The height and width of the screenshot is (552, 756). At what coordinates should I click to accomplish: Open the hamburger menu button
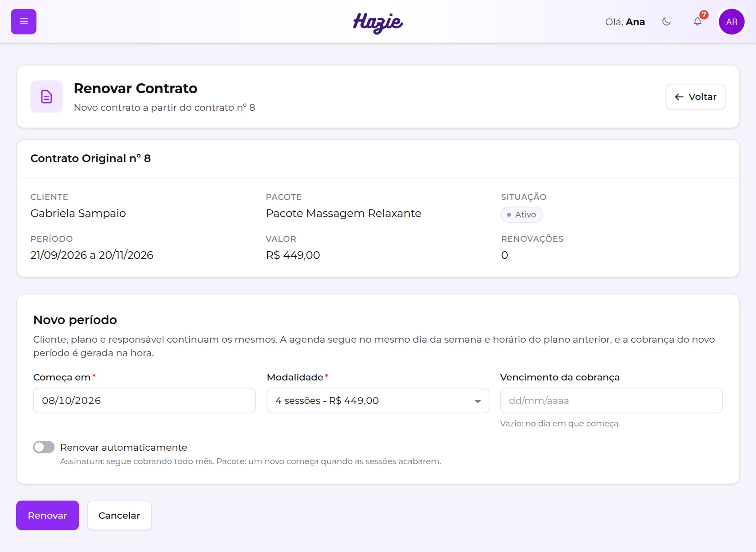click(23, 22)
